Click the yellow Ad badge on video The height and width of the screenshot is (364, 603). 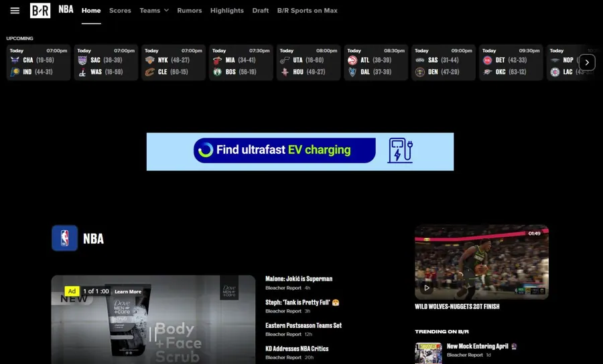click(72, 291)
